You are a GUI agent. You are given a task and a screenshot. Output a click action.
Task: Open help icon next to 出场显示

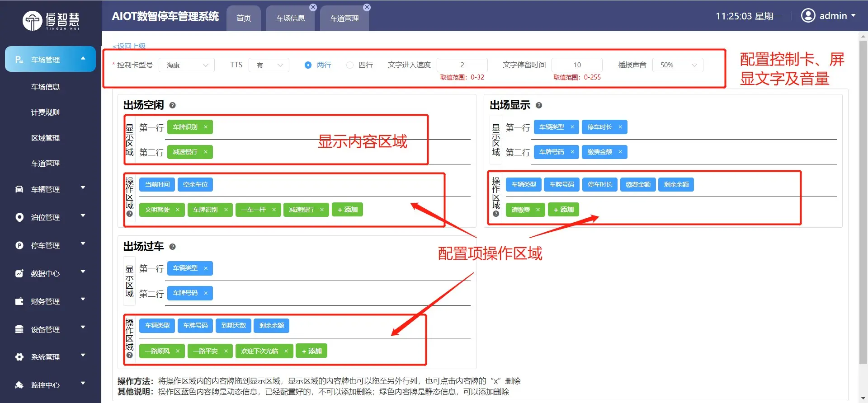(x=538, y=105)
